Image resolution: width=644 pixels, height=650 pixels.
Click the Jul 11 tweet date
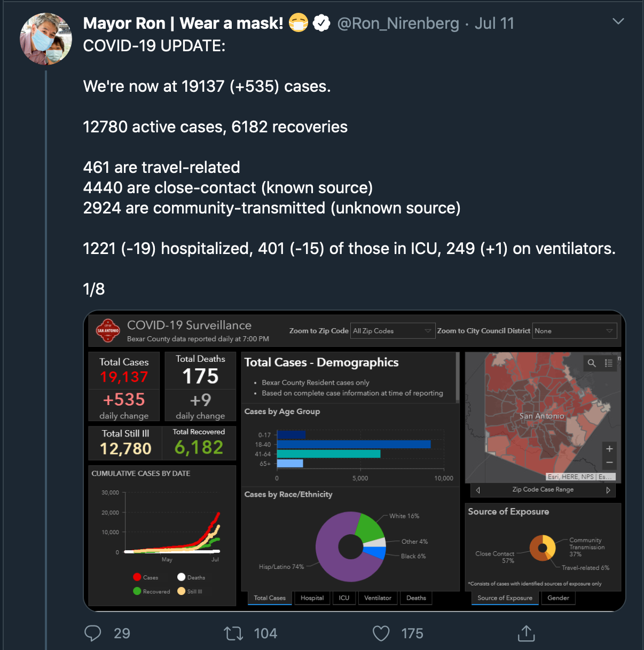point(494,23)
